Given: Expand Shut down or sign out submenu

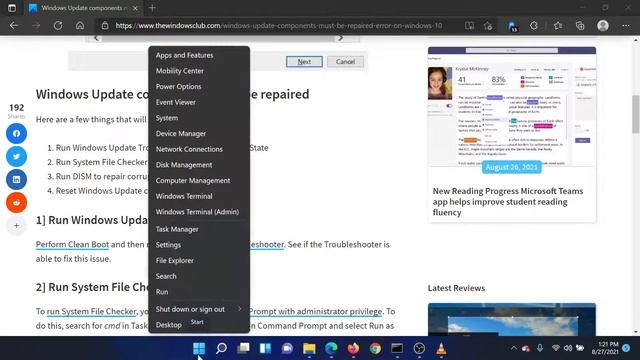Looking at the screenshot, I should (x=199, y=309).
